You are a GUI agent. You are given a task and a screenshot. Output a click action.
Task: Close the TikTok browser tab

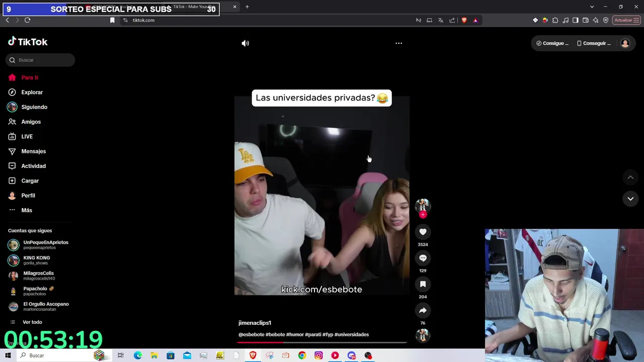click(x=234, y=7)
